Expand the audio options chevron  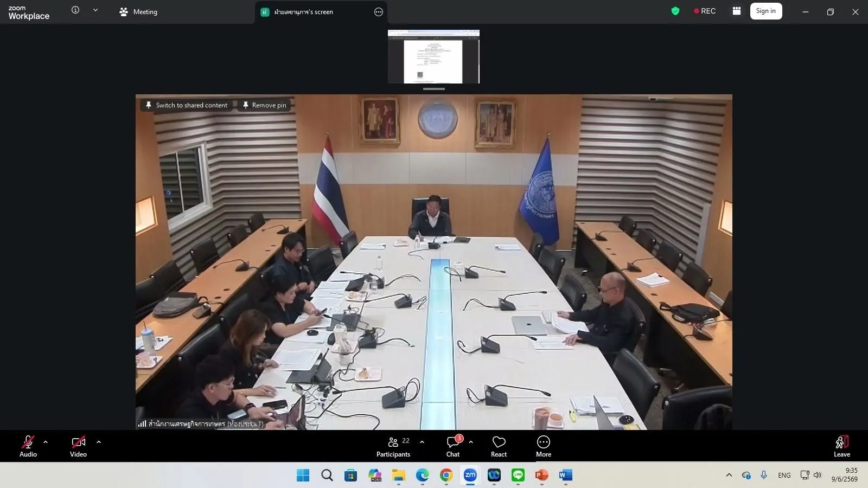click(46, 442)
